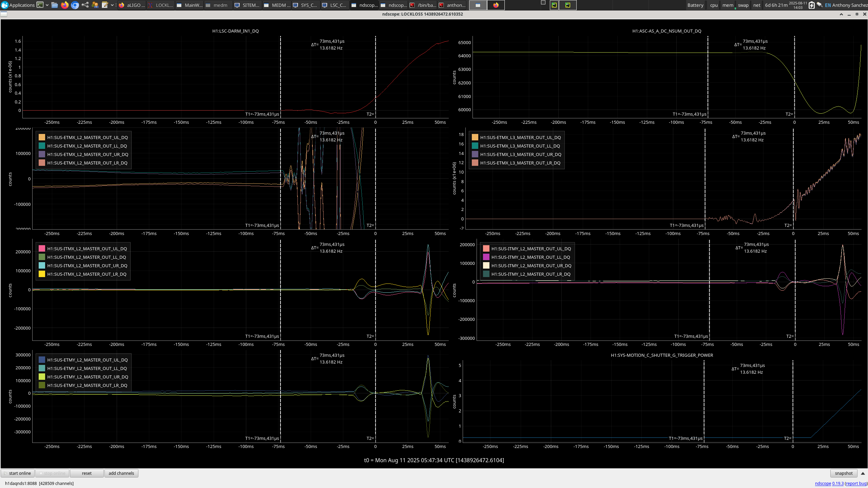The width and height of the screenshot is (868, 488).
Task: Click the T1 cursor in shutter trigger plot
Action: tap(704, 401)
